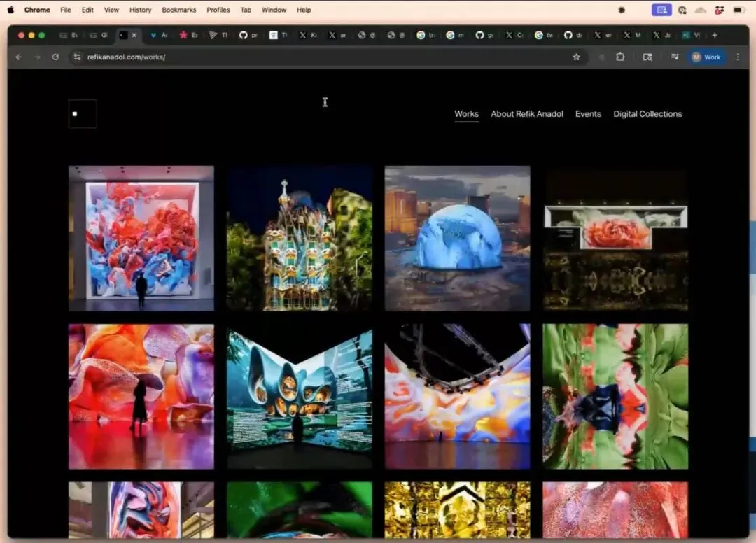The image size is (756, 543).
Task: Open the yellow gold mosaic artwork thumbnail
Action: pos(458,509)
